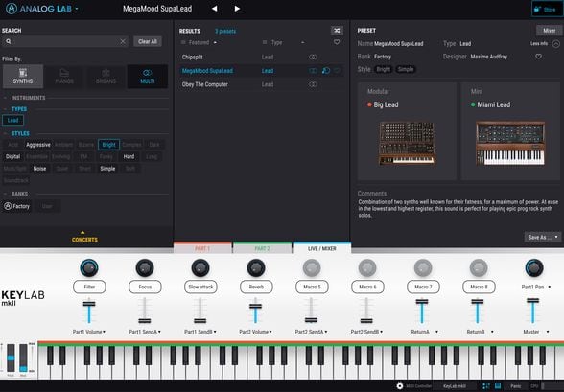
Task: Click inside the search input field
Action: coord(65,41)
